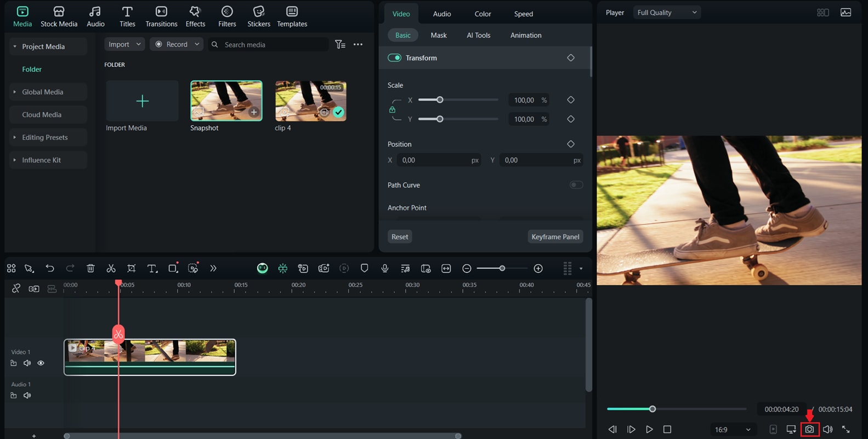Screen dimensions: 868x439
Task: Open the 16:9 aspect ratio dropdown
Action: [733, 430]
